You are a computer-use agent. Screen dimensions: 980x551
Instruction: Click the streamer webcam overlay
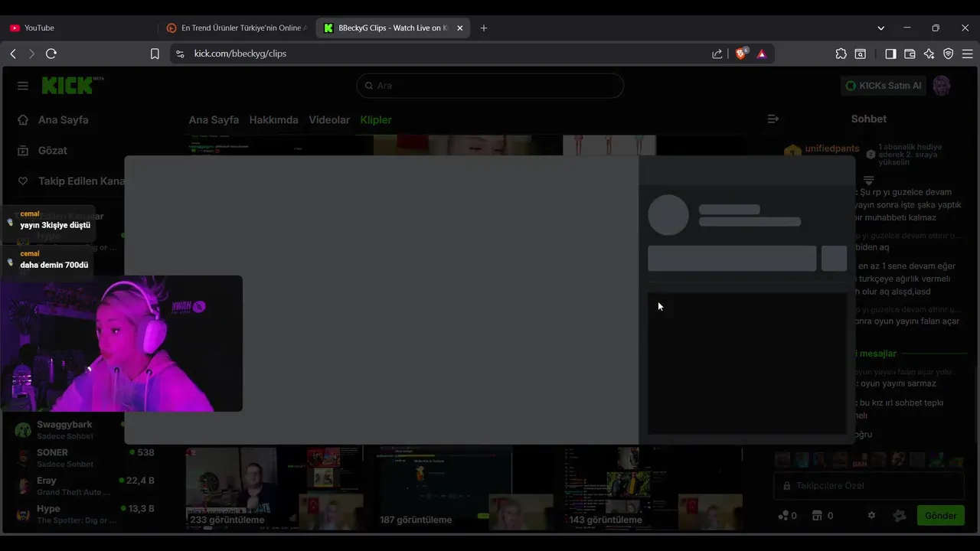coord(121,344)
